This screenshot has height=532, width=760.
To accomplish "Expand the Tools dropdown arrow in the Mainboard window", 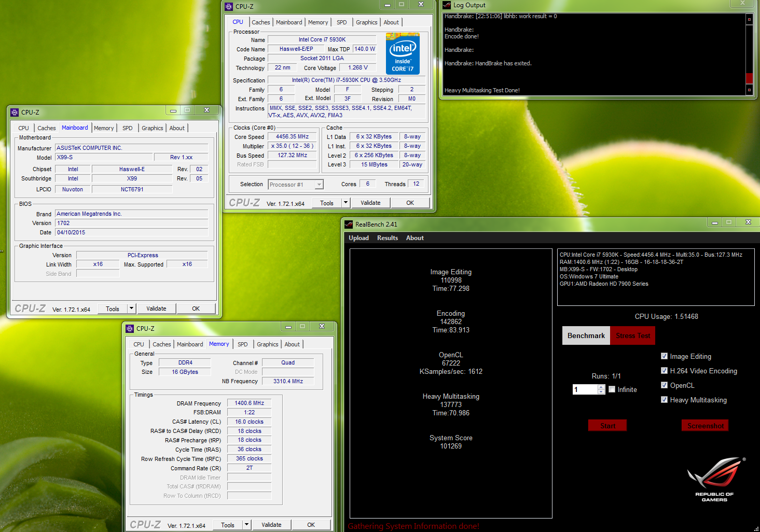I will 132,309.
